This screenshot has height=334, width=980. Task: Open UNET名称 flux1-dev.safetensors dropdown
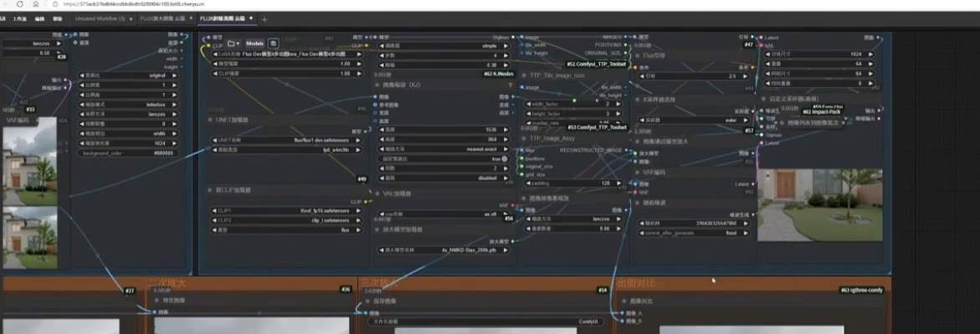click(287, 140)
